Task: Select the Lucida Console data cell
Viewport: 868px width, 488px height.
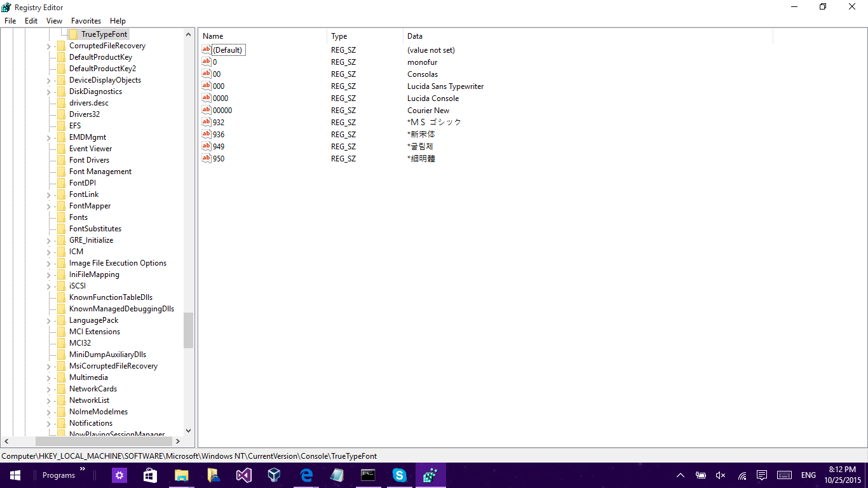Action: pos(433,98)
